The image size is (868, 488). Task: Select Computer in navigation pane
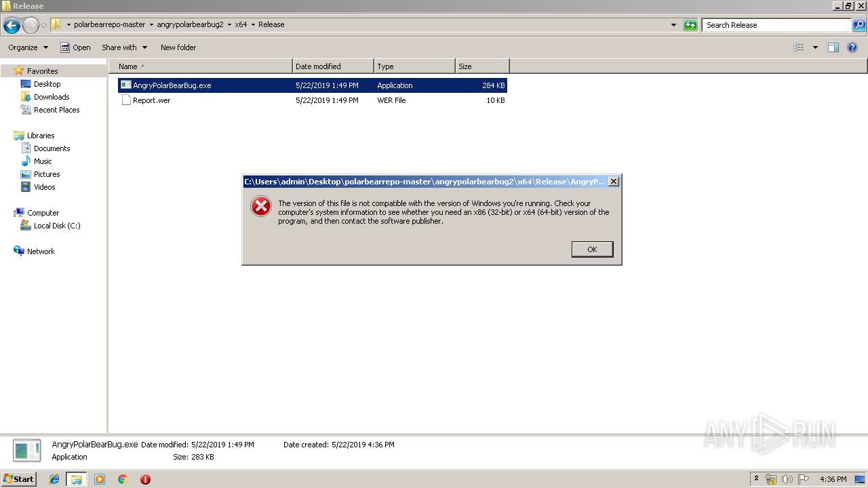tap(43, 213)
